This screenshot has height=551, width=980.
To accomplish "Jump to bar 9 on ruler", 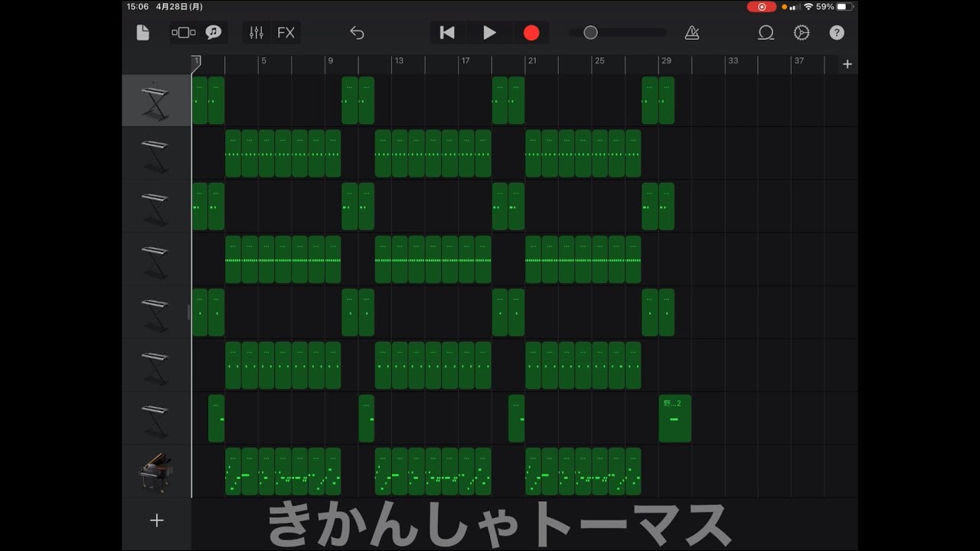I will click(330, 60).
